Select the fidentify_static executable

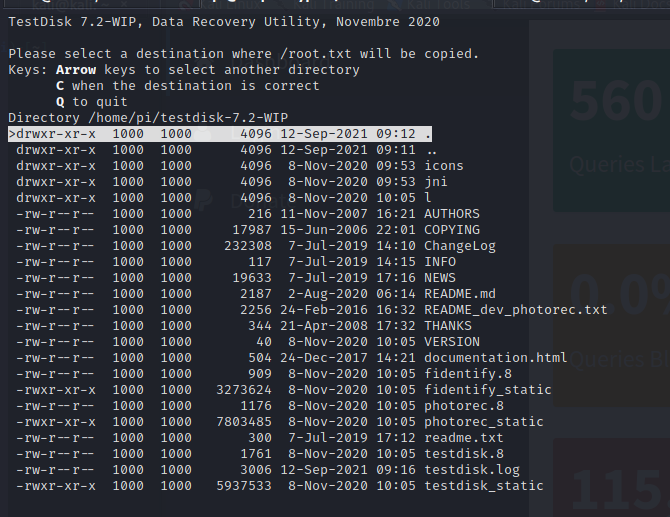[487, 389]
